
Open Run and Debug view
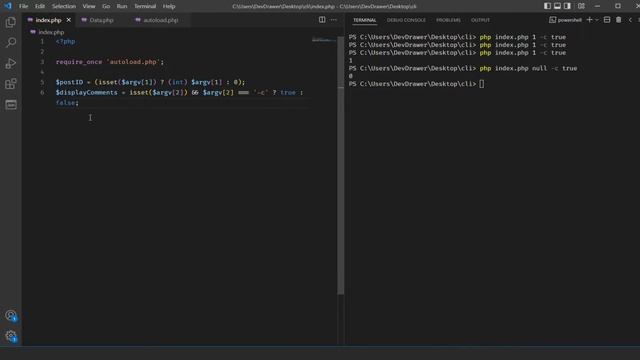coord(11,63)
